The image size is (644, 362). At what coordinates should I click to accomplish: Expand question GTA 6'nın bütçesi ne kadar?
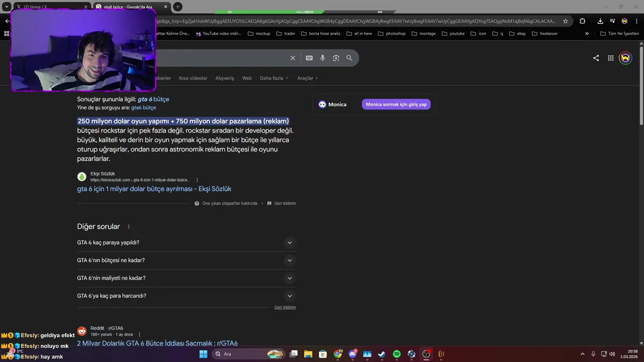(186, 260)
